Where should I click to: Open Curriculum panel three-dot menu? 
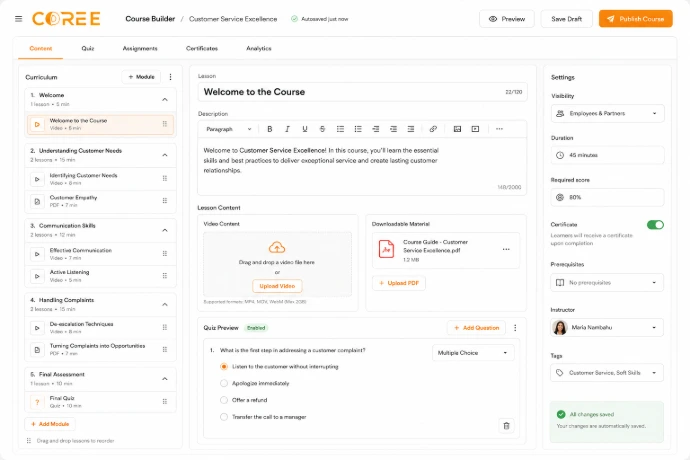170,77
